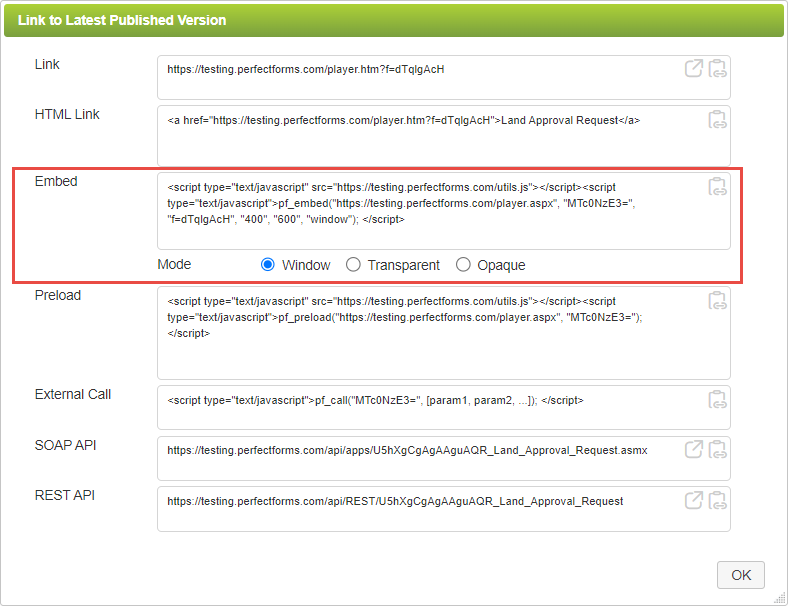Click the REST API label
The image size is (788, 606).
pos(65,495)
